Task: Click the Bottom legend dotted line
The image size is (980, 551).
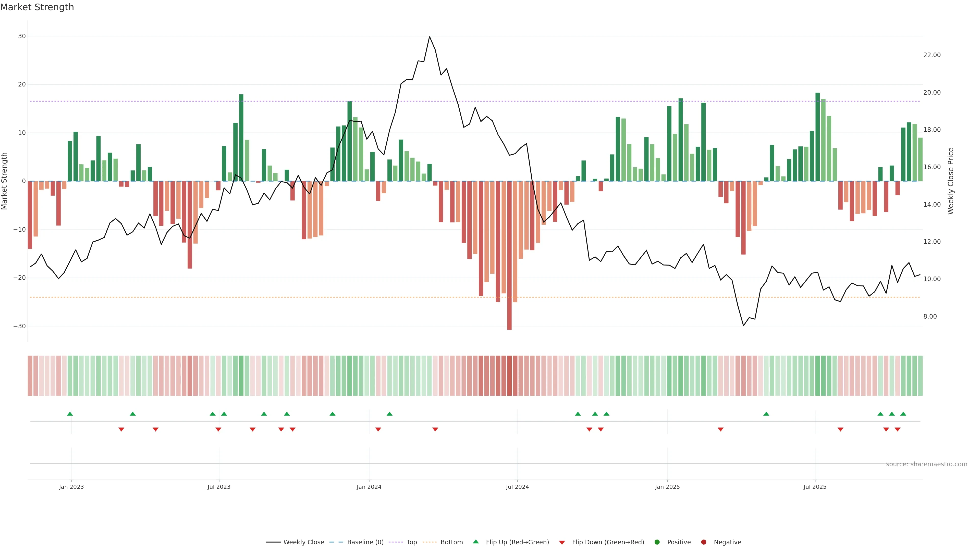Action: click(x=430, y=542)
